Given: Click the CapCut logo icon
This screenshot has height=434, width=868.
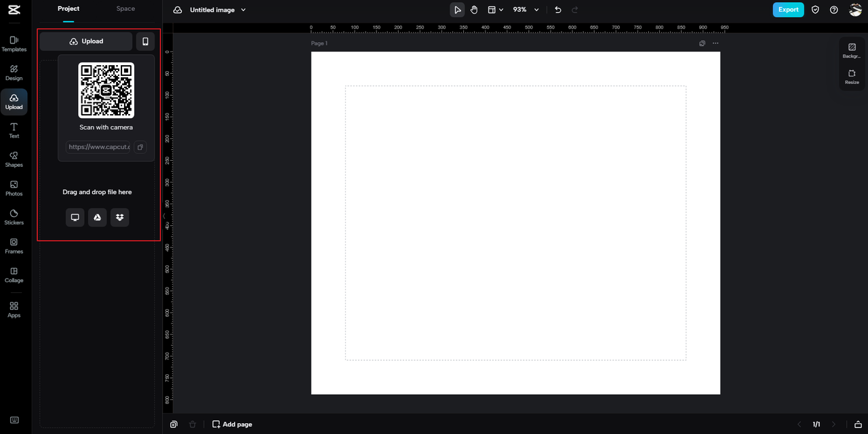Looking at the screenshot, I should pos(14,9).
